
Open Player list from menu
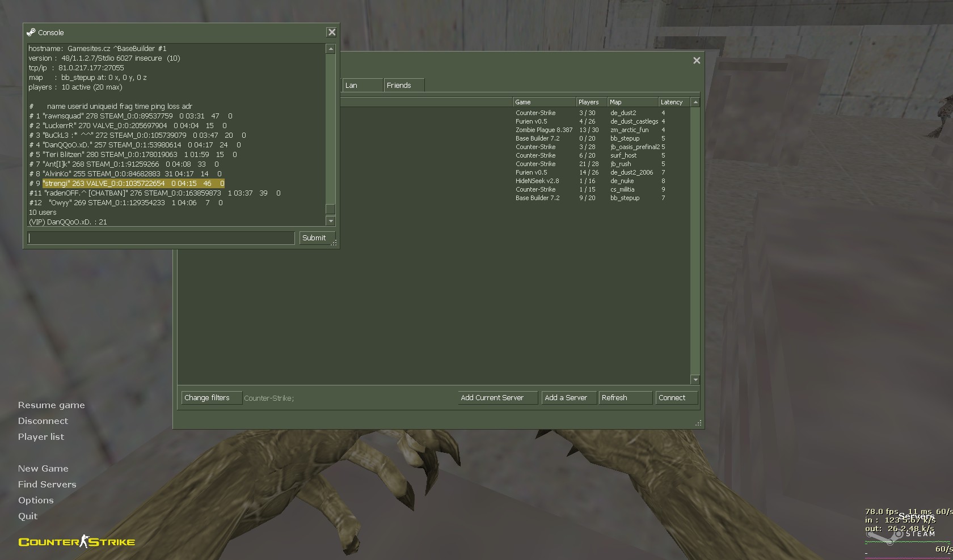(41, 437)
